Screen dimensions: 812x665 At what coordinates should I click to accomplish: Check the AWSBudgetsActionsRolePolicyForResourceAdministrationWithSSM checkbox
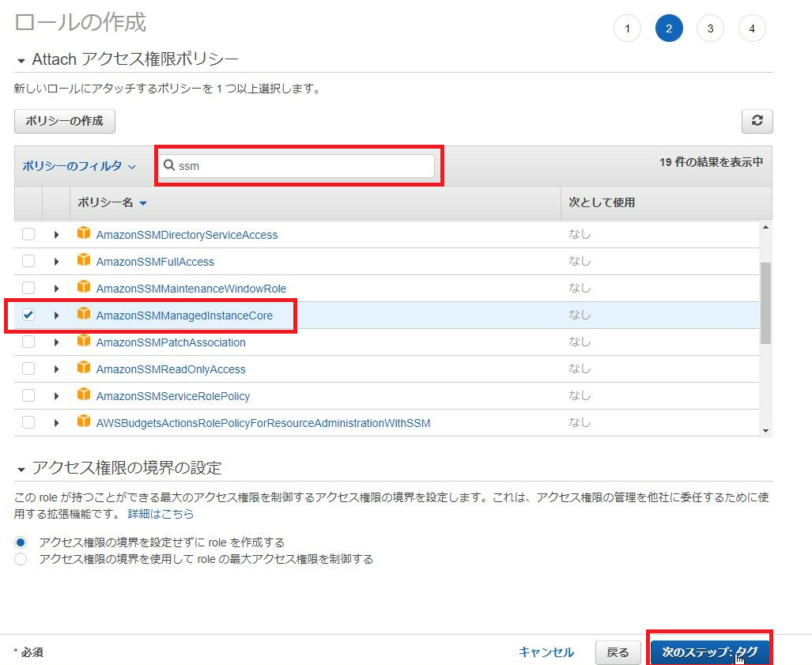(x=28, y=422)
